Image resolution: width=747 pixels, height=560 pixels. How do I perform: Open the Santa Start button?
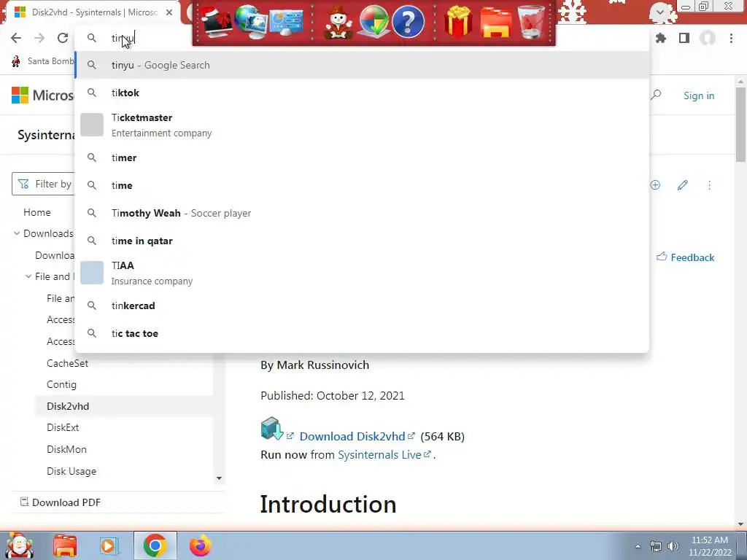(19, 545)
